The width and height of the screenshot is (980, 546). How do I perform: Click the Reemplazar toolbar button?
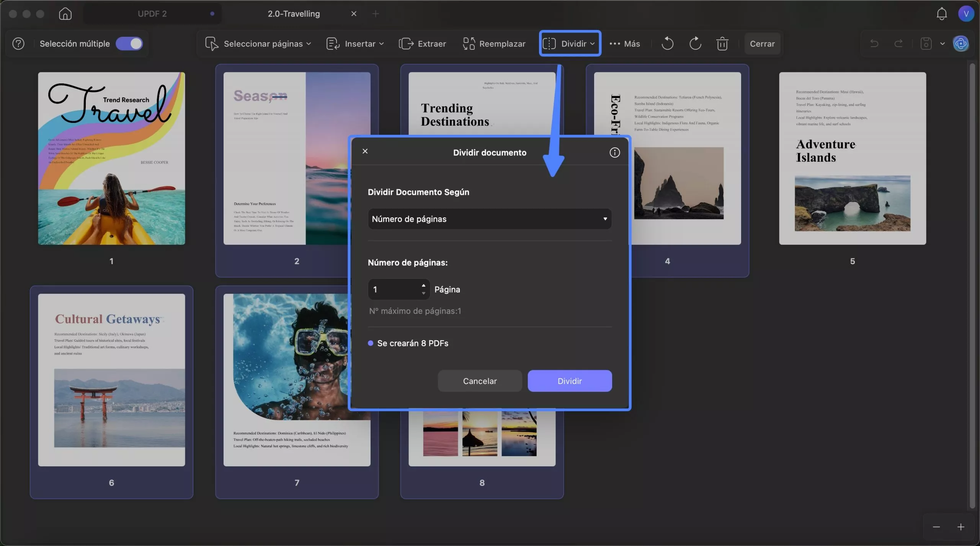(x=494, y=44)
